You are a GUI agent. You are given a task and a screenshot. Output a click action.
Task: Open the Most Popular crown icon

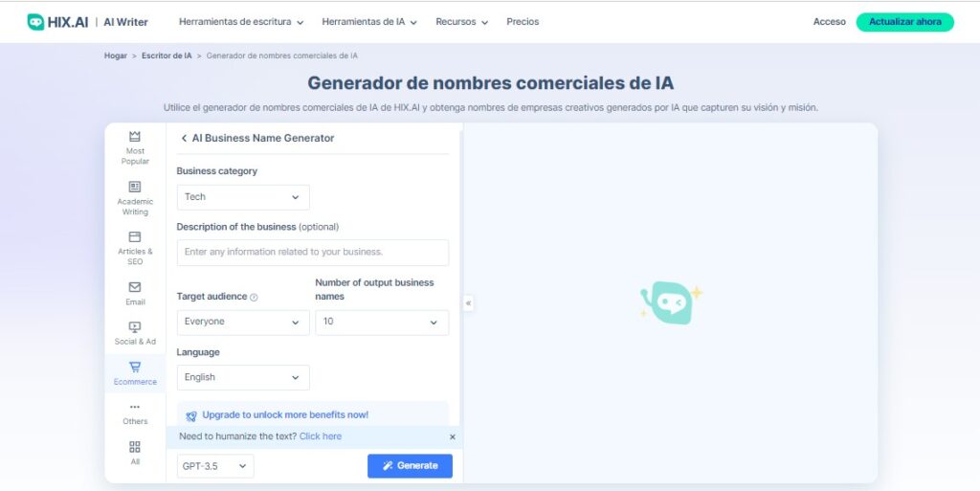[x=135, y=136]
